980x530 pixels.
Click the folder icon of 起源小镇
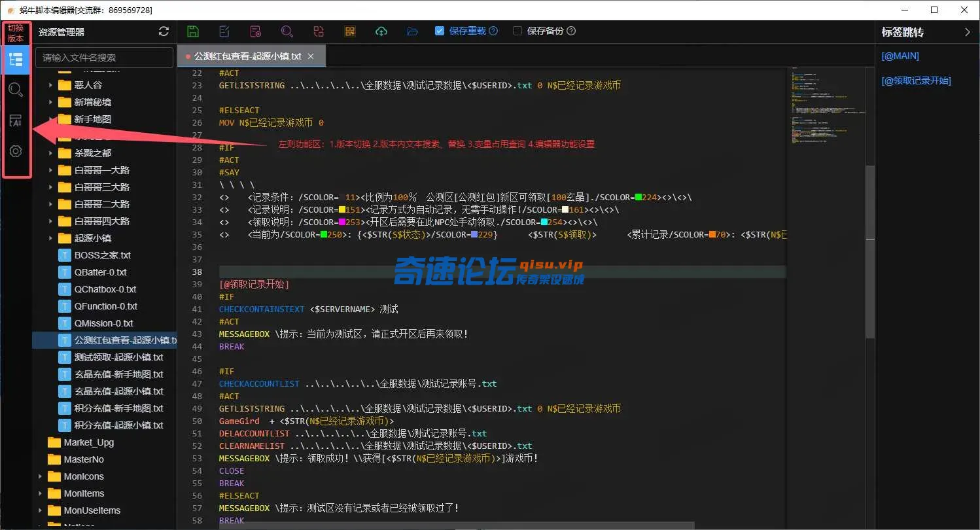[64, 238]
